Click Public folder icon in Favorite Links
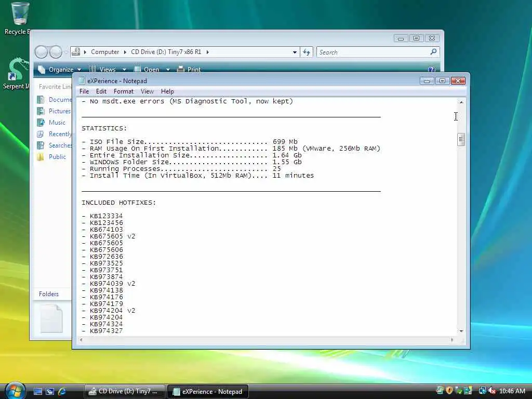The height and width of the screenshot is (399, 532). point(41,157)
